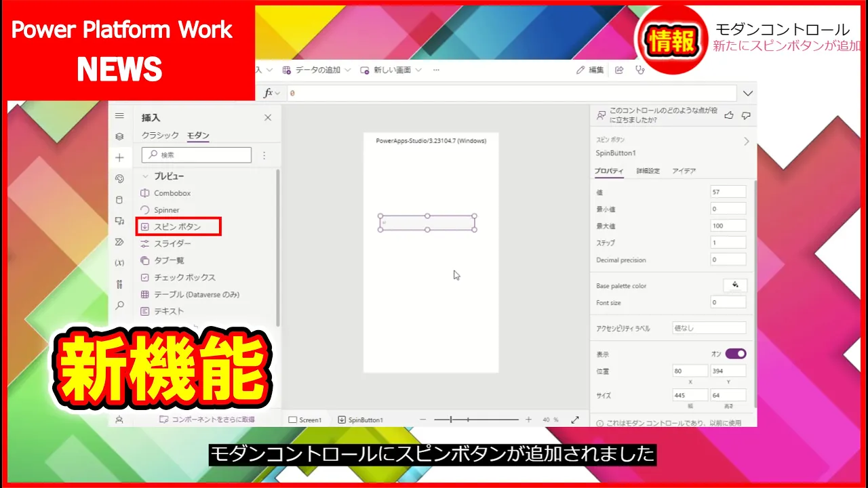
Task: Open the Theme palette icon
Action: [119, 179]
